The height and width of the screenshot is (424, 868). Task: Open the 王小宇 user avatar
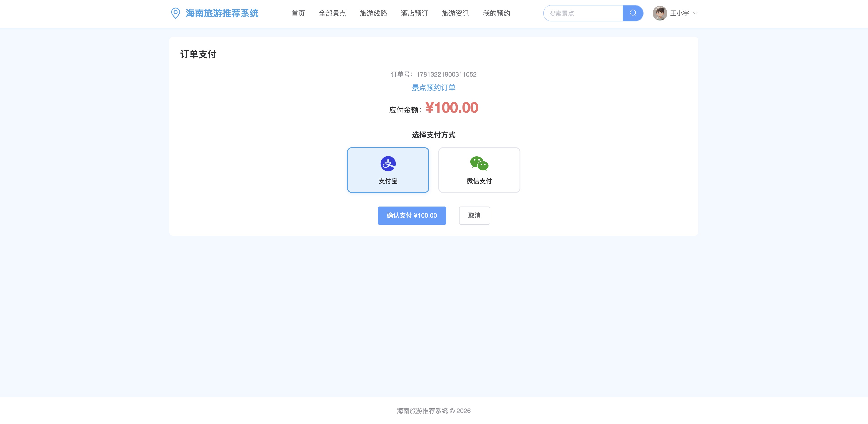click(x=660, y=13)
